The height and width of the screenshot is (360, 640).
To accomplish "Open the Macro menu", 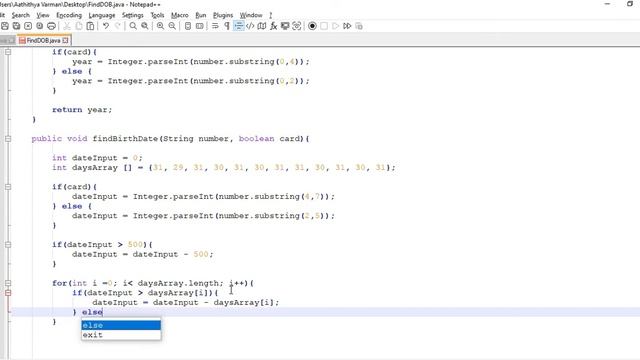I will tap(180, 15).
